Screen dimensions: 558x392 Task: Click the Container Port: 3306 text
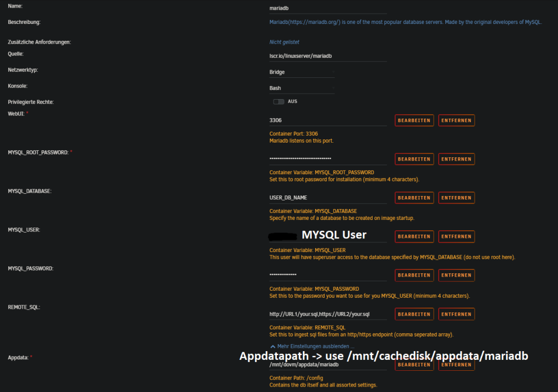click(294, 134)
